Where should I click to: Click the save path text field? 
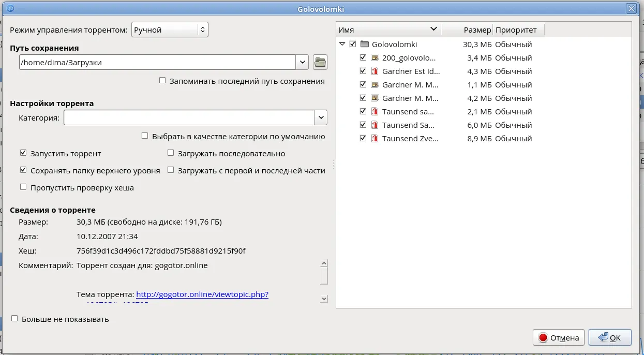[157, 62]
